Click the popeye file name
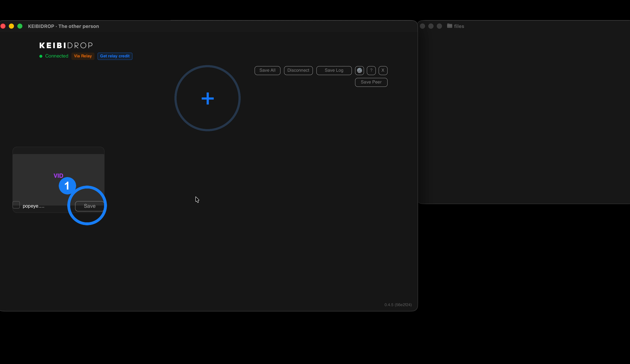Screen dimensions: 630x364 [33, 206]
